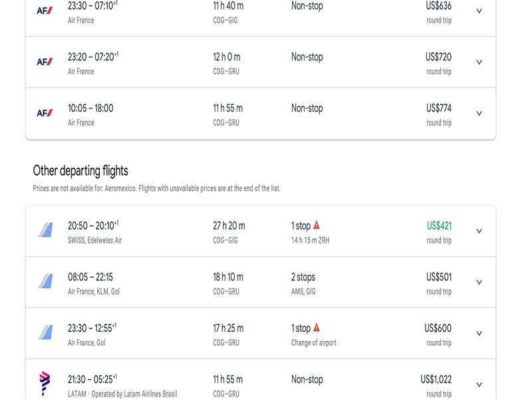Expand the US$774 flight details chevron

(x=479, y=113)
